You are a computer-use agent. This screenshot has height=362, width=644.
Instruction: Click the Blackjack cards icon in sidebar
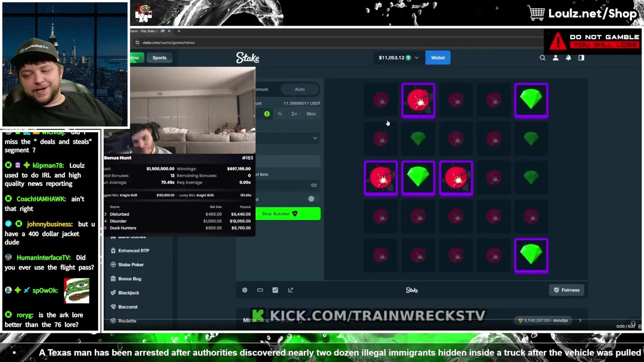point(113,293)
